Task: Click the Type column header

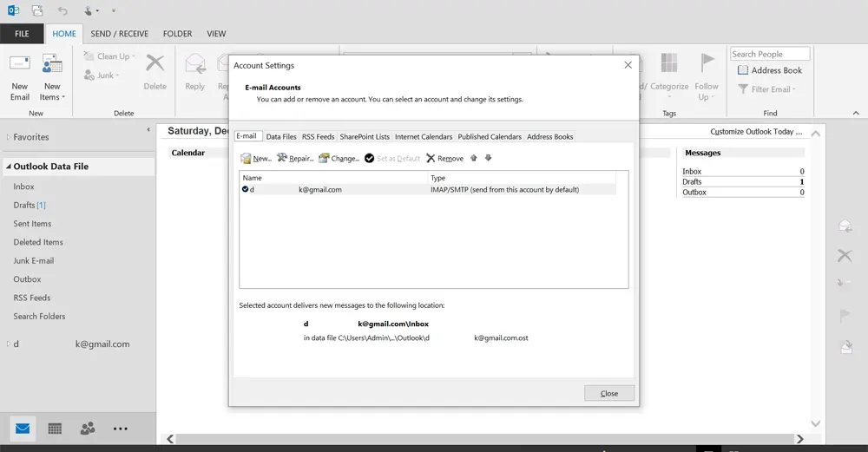Action: click(x=522, y=178)
